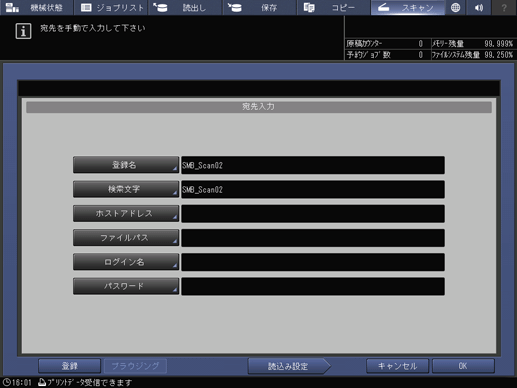Click the globe language icon

(x=455, y=7)
